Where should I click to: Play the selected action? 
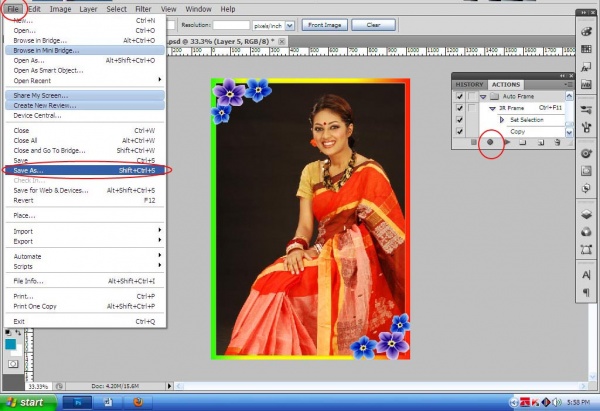click(x=508, y=143)
